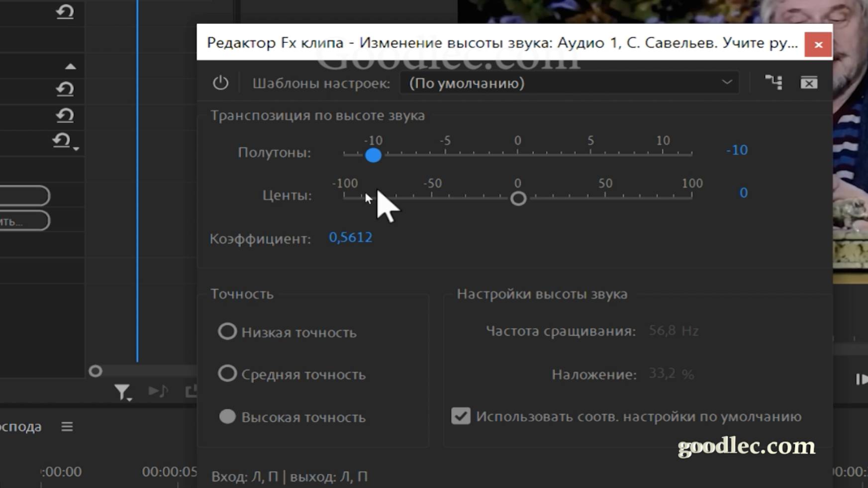Screen dimensions: 868x488
Task: Select the Средняя точность radio button
Action: [x=227, y=373]
